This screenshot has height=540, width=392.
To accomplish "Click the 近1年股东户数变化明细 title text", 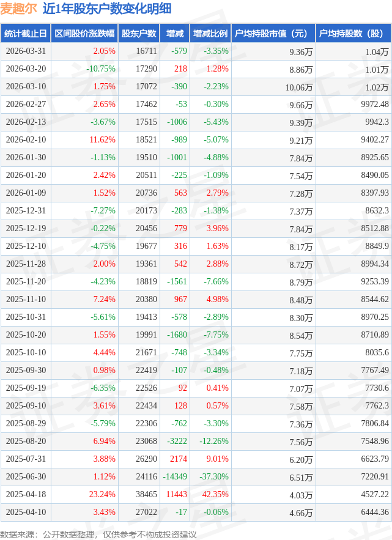I will coord(107,9).
